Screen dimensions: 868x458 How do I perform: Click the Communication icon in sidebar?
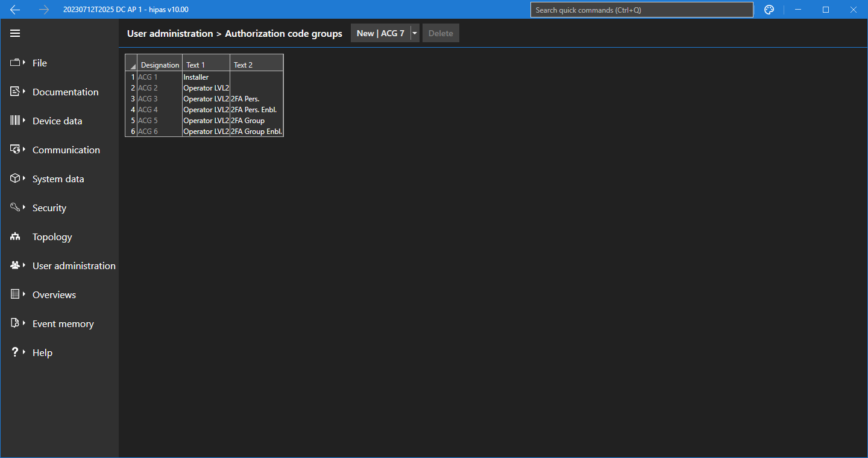tap(15, 150)
